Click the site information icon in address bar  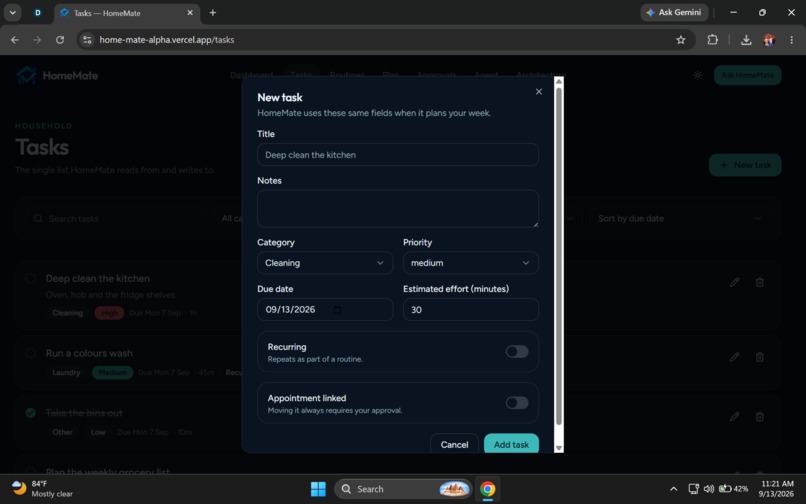tap(87, 40)
